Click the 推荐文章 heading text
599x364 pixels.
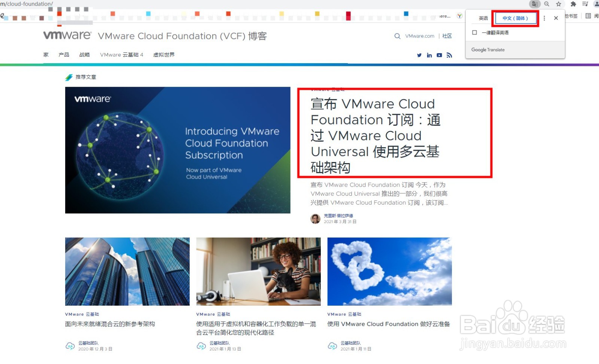click(86, 77)
